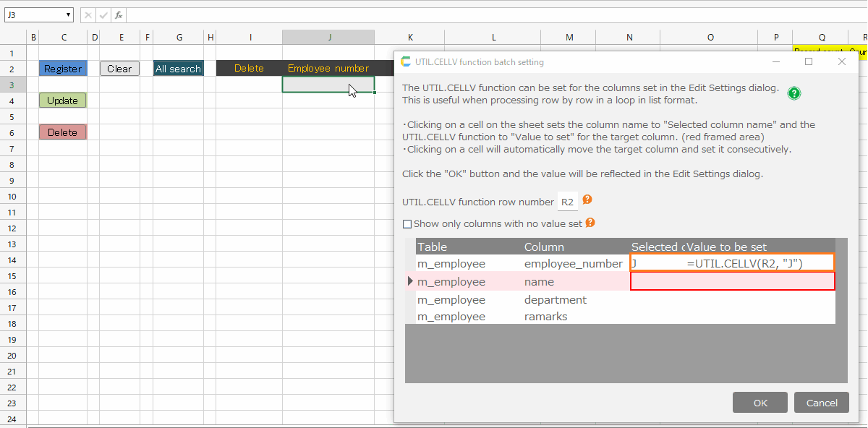Viewport: 868px width, 428px height.
Task: Close the UTIL.CELLV batch setting dialog
Action: tap(841, 61)
